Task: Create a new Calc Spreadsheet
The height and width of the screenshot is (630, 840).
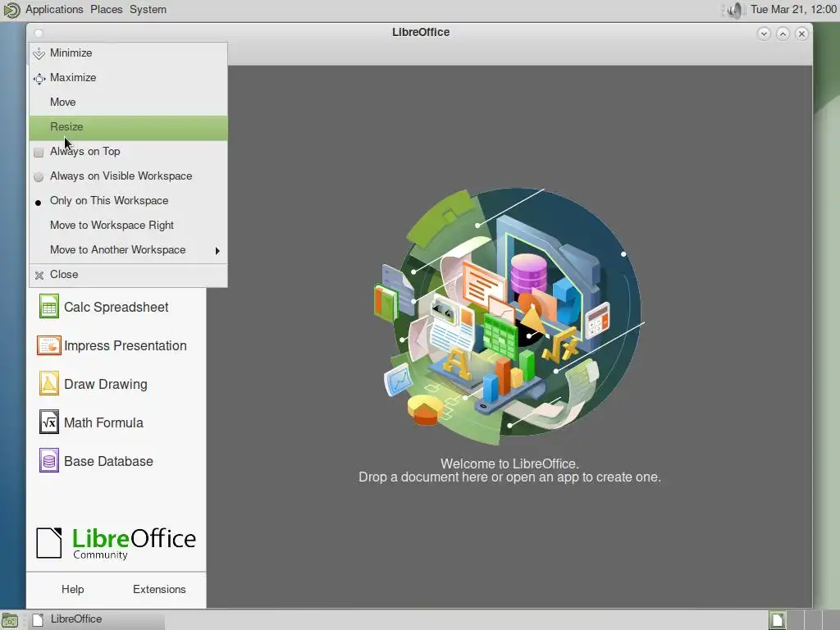Action: click(116, 307)
